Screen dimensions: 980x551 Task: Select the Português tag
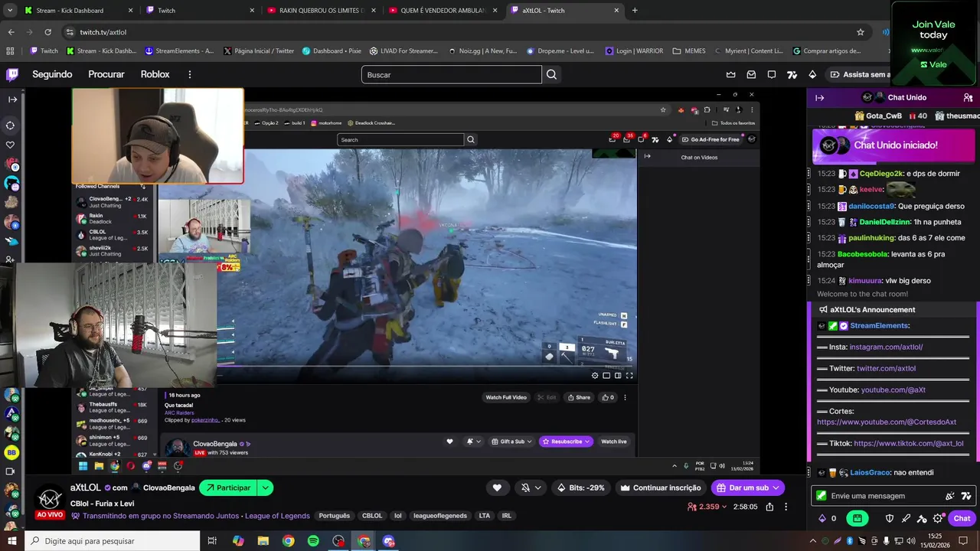pos(334,516)
